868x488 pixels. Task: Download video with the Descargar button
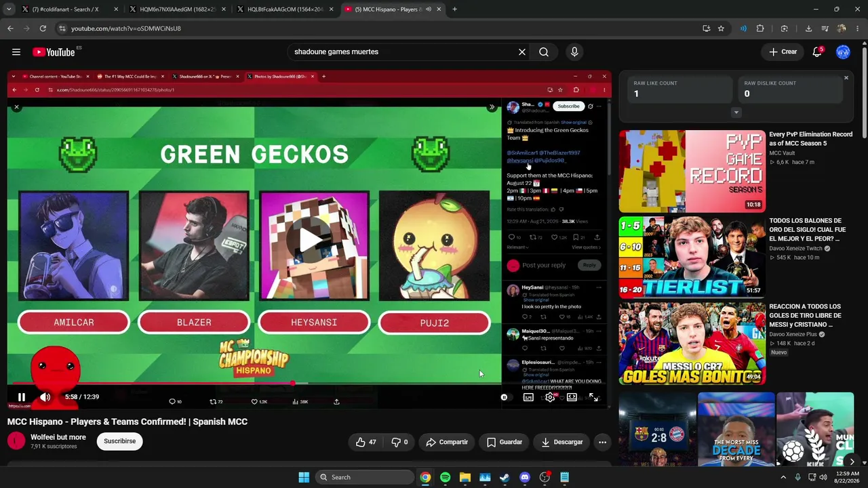(562, 442)
